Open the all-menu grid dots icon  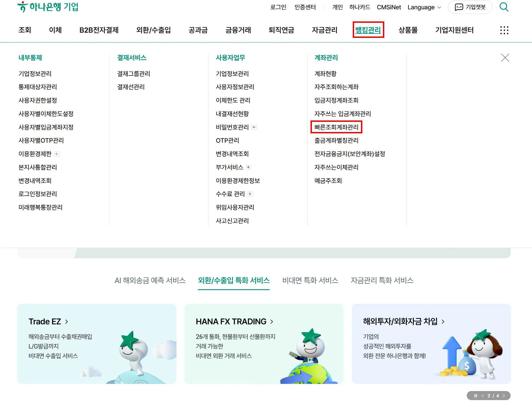point(504,30)
